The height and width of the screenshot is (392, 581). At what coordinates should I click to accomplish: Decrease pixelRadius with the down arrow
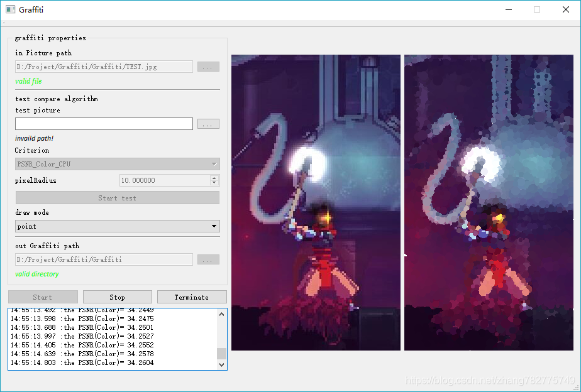(x=214, y=183)
